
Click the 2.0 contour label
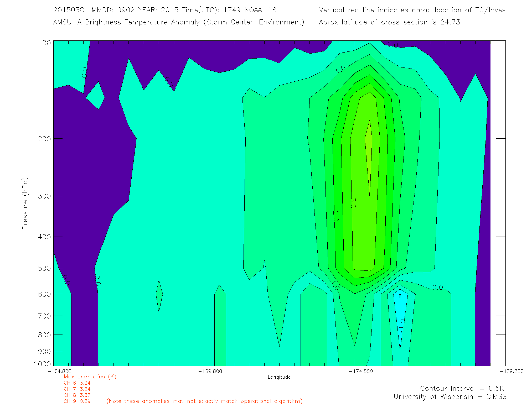coord(335,216)
